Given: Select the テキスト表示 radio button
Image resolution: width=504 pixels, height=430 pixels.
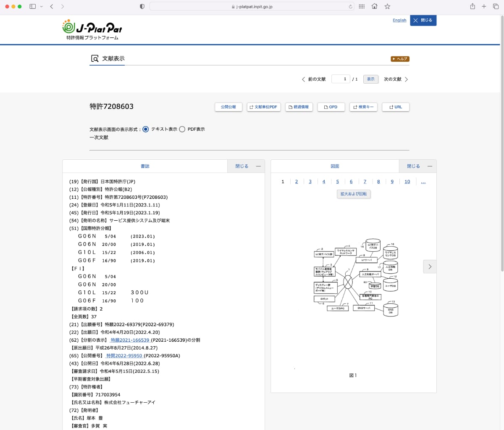Looking at the screenshot, I should tap(146, 129).
